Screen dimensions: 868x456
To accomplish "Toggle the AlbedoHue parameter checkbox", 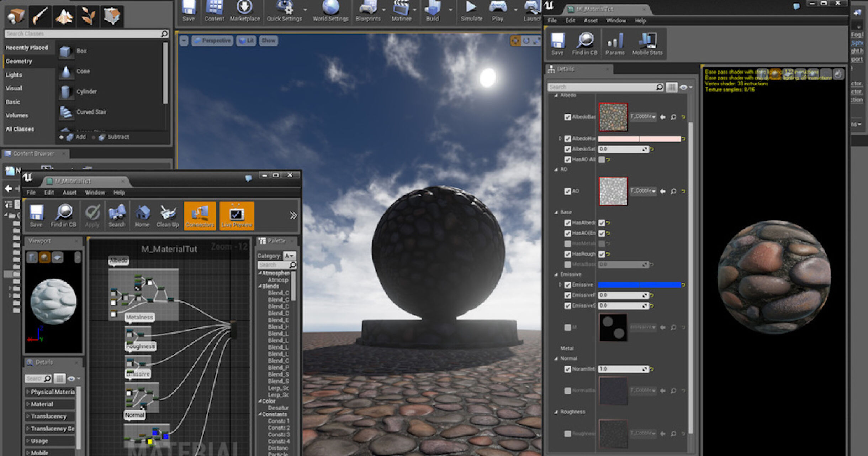I will click(x=568, y=138).
